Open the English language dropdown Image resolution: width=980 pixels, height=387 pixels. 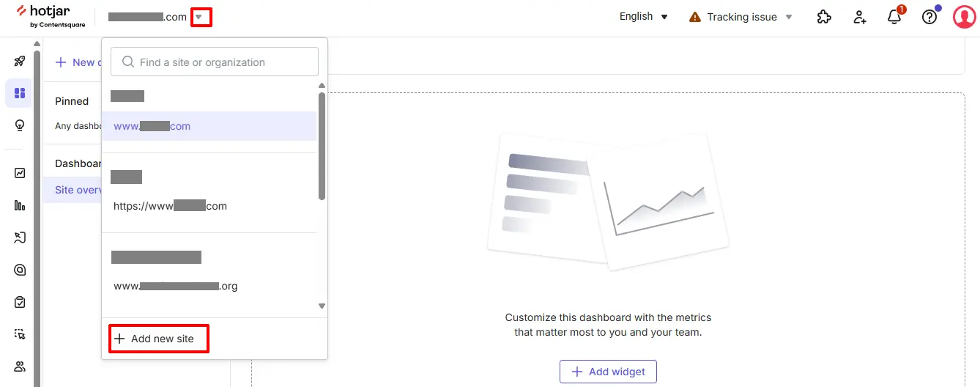pyautogui.click(x=644, y=17)
